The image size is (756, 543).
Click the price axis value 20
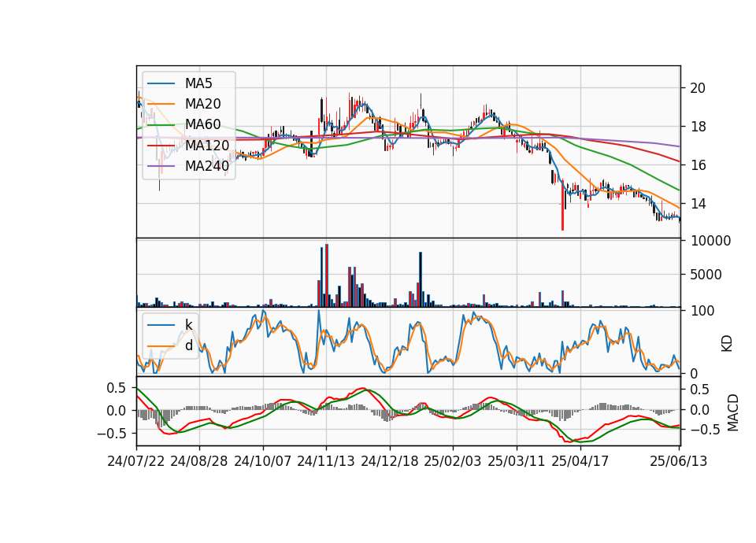[698, 88]
